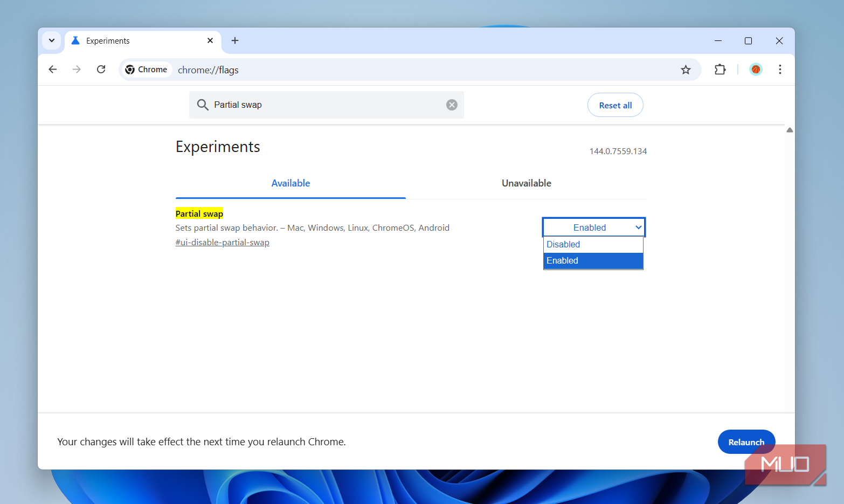The image size is (844, 504).
Task: Click the version number 144.0.7559.134
Action: click(x=618, y=151)
